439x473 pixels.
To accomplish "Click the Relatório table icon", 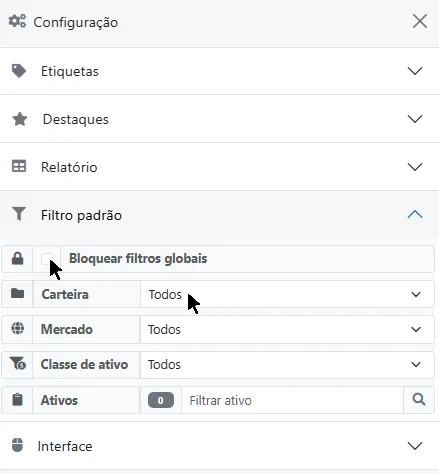I will click(19, 166).
